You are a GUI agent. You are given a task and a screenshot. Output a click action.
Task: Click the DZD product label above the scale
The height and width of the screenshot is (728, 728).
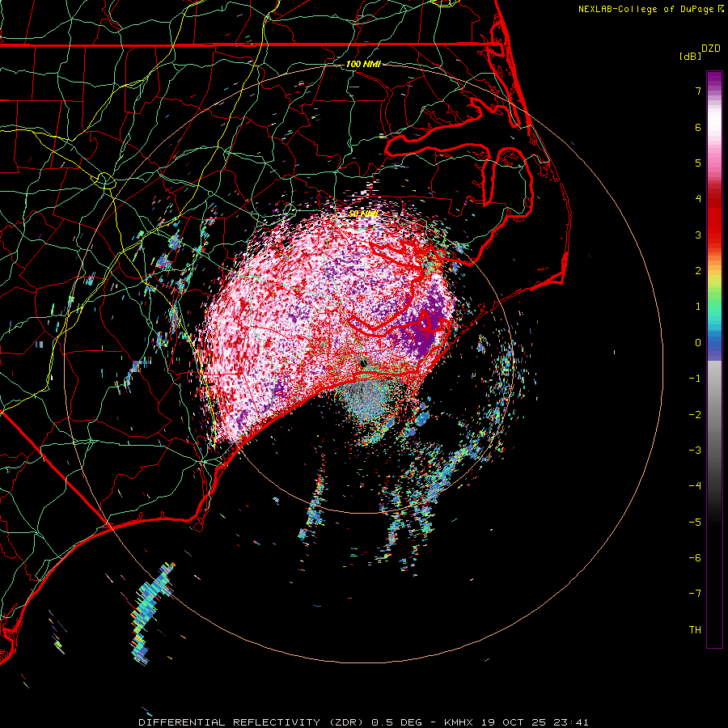(x=711, y=49)
